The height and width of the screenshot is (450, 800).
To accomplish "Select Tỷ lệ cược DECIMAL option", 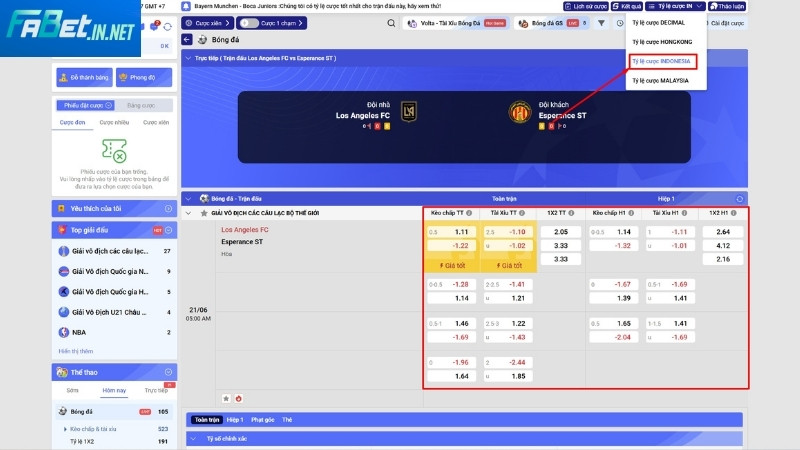I will 659,23.
